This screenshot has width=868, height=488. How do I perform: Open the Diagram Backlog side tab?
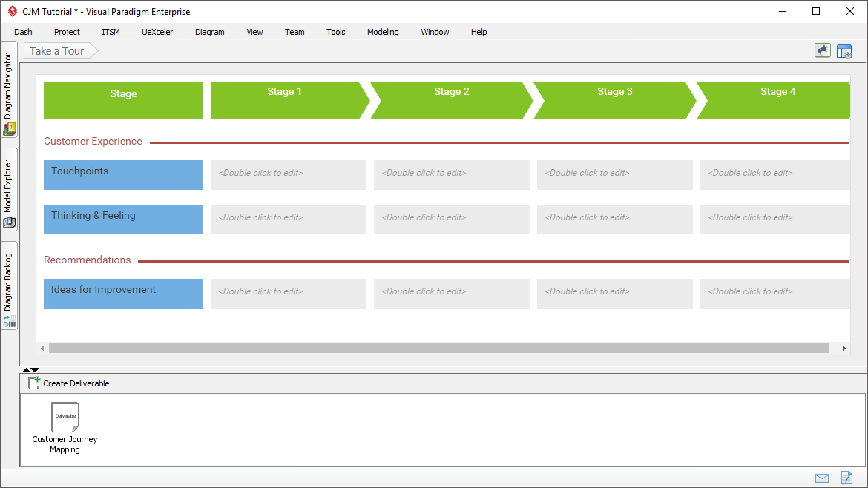[9, 286]
